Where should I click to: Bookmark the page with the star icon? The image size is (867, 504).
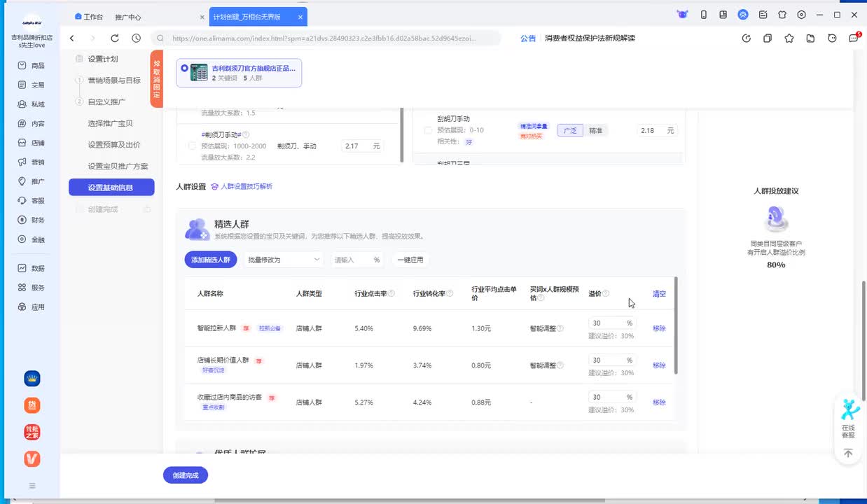coord(789,38)
